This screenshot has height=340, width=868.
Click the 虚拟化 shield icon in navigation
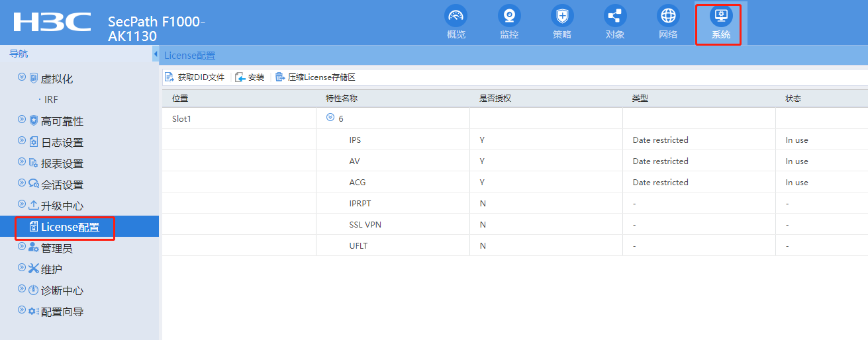pyautogui.click(x=34, y=78)
